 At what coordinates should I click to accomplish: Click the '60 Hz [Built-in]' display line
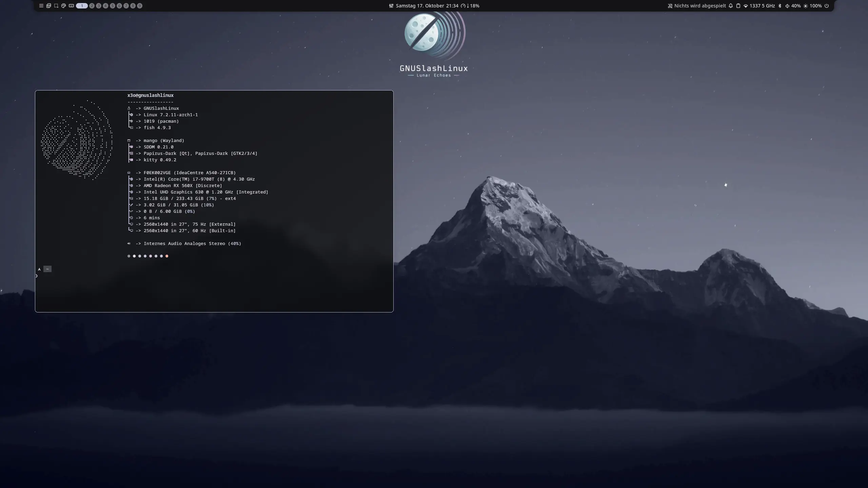click(x=190, y=231)
